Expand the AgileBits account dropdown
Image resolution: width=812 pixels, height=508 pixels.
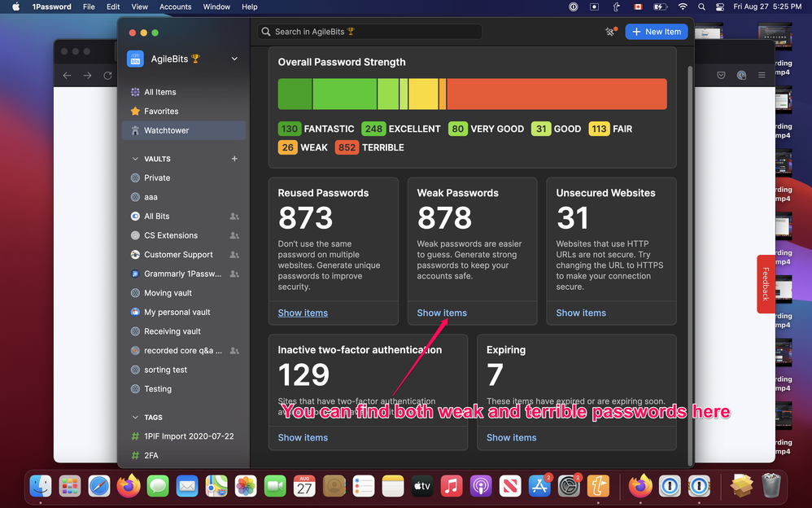pos(234,59)
